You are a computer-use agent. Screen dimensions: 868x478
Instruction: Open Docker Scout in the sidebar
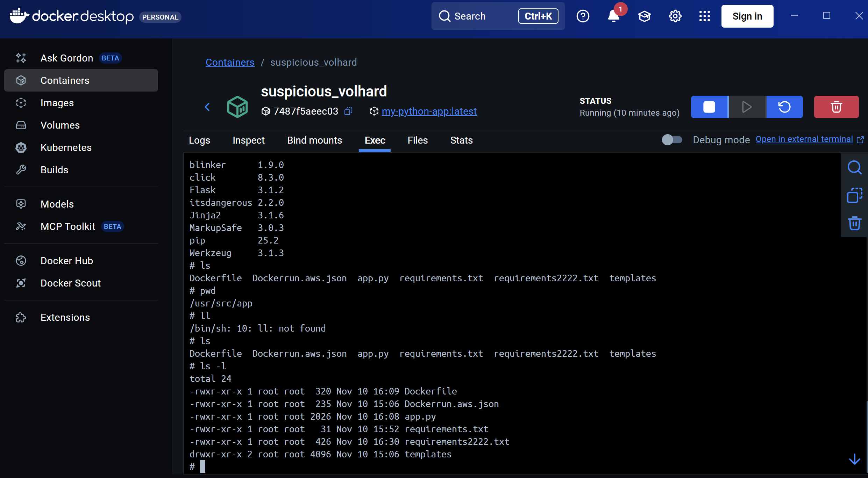point(70,283)
